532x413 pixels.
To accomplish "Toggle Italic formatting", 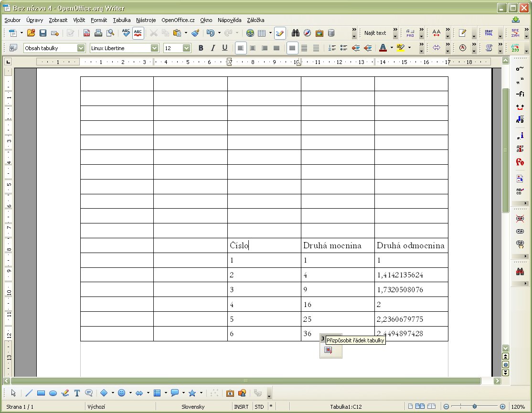I will point(213,48).
